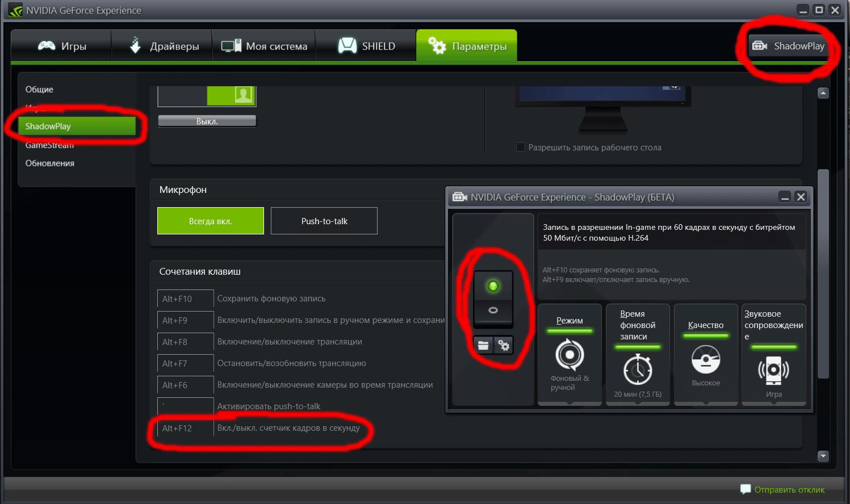Image resolution: width=850 pixels, height=504 pixels.
Task: Click the SHIELD controller icon
Action: pos(347,46)
